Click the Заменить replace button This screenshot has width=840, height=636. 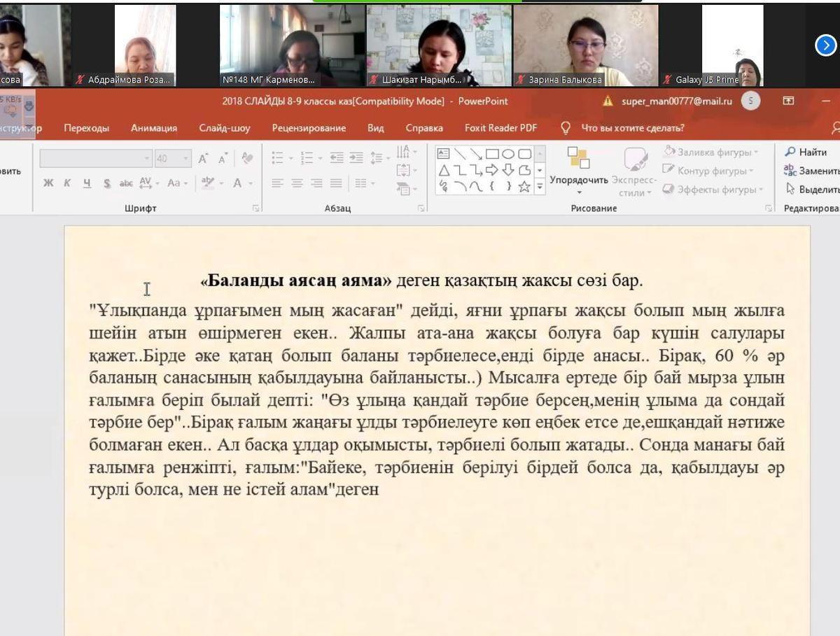coord(811,171)
